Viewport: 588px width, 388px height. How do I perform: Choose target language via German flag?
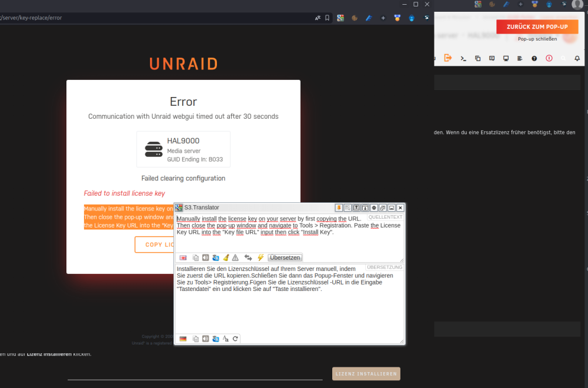(183, 339)
